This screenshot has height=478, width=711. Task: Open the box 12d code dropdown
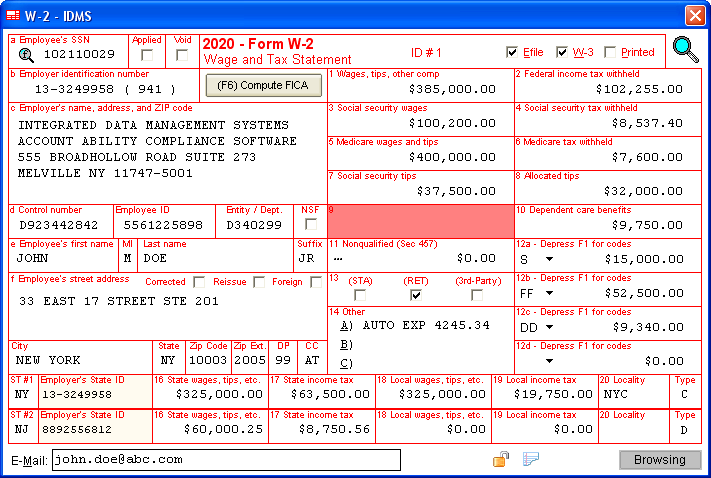pos(549,361)
